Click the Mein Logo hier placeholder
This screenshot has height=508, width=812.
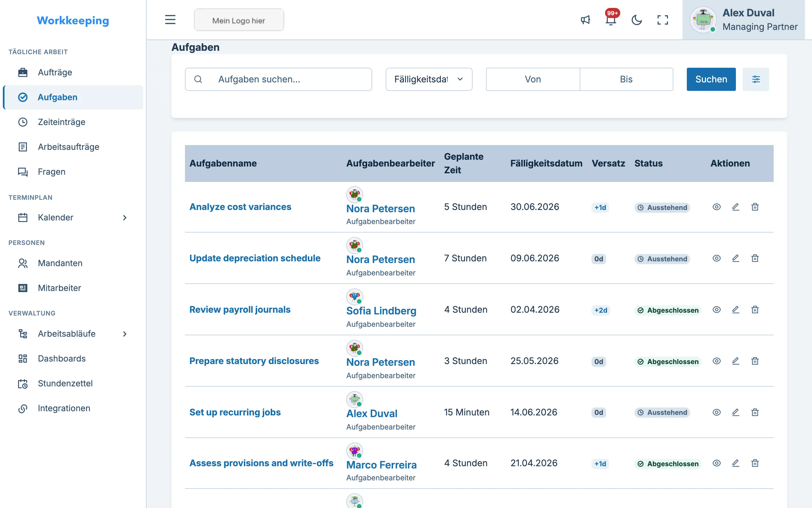coord(239,20)
